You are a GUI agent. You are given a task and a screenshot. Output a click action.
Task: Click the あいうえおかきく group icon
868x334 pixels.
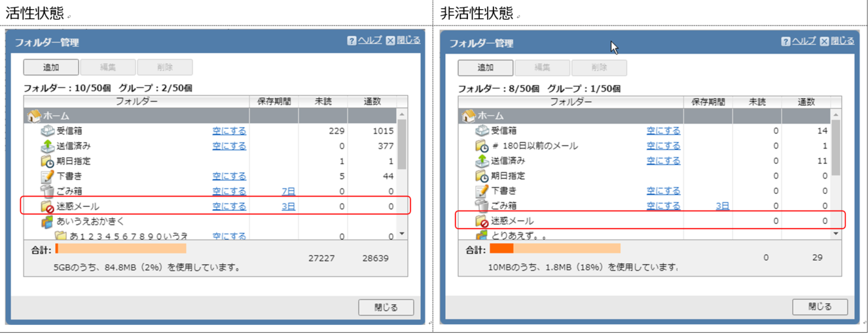(x=48, y=221)
